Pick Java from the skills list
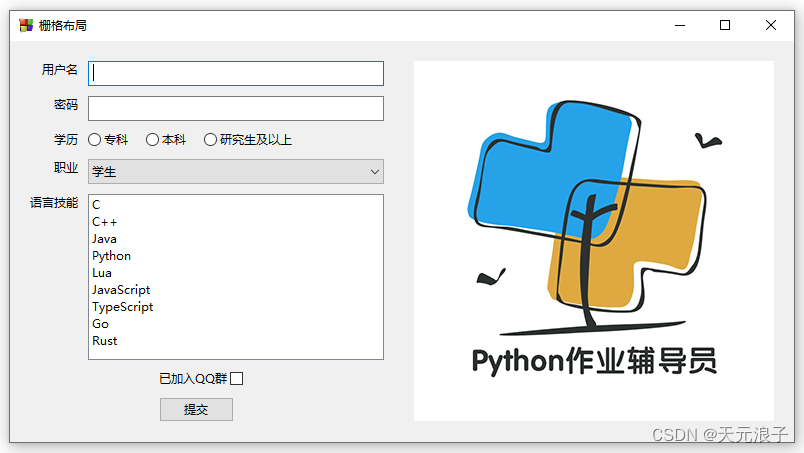 pos(236,239)
